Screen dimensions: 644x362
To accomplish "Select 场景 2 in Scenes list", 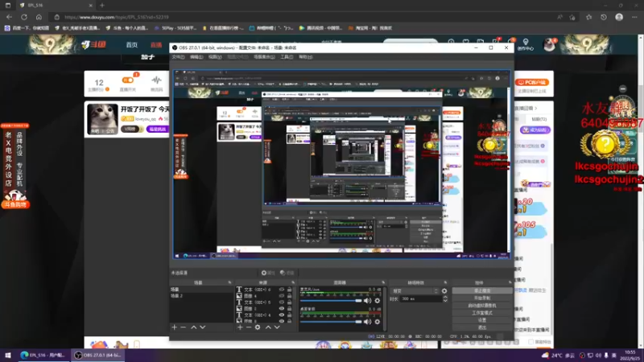I will tap(202, 295).
